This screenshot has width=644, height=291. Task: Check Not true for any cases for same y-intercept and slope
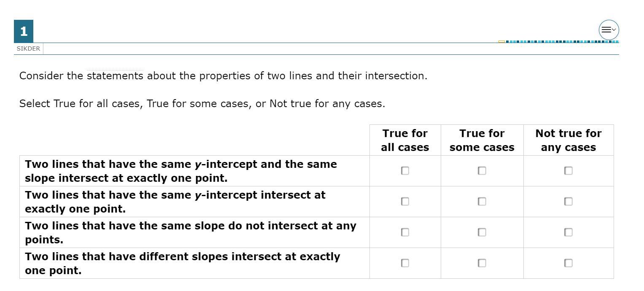tap(568, 170)
